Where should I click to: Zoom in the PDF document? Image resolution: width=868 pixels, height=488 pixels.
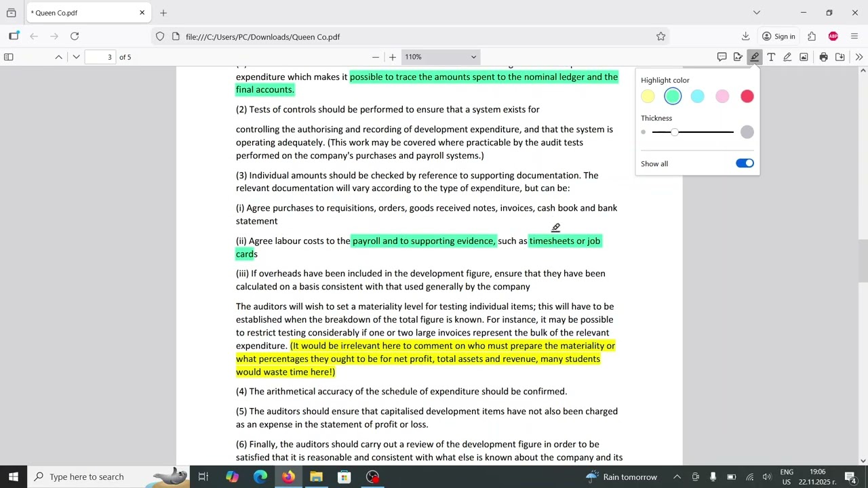click(x=392, y=57)
